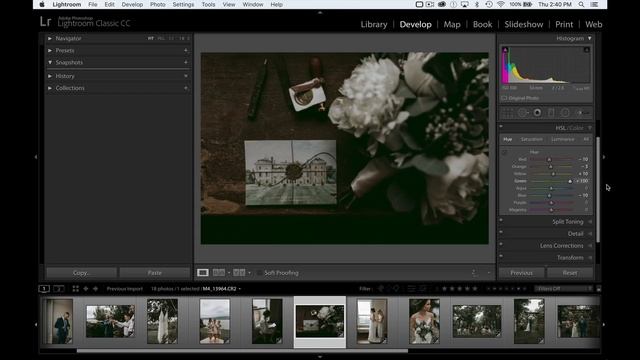Toggle Split Toning panel switch
This screenshot has height=360, width=640.
501,220
